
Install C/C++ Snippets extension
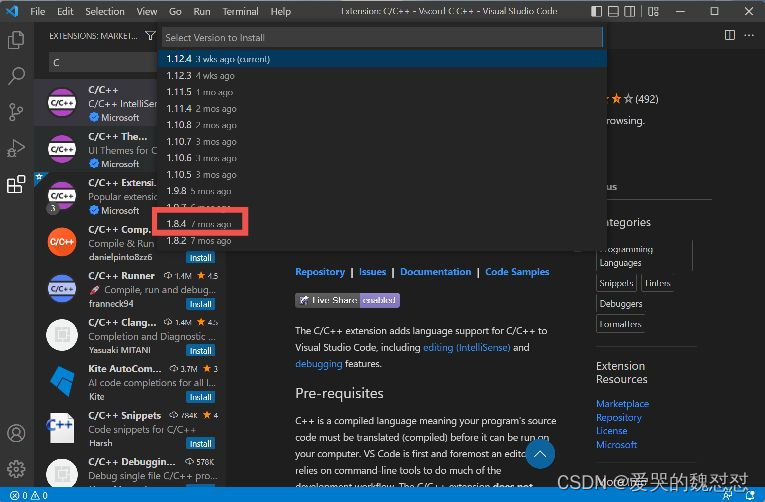(x=200, y=443)
